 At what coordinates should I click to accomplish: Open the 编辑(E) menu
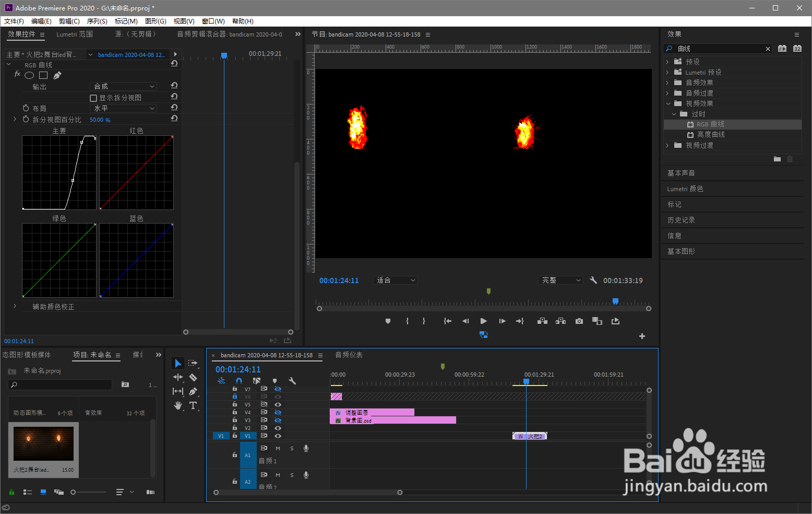41,21
